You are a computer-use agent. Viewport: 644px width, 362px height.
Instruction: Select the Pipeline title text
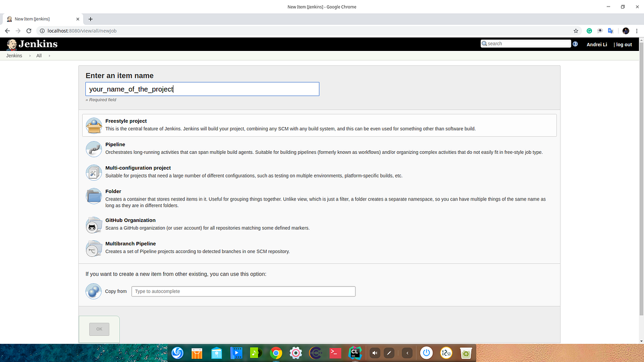115,144
